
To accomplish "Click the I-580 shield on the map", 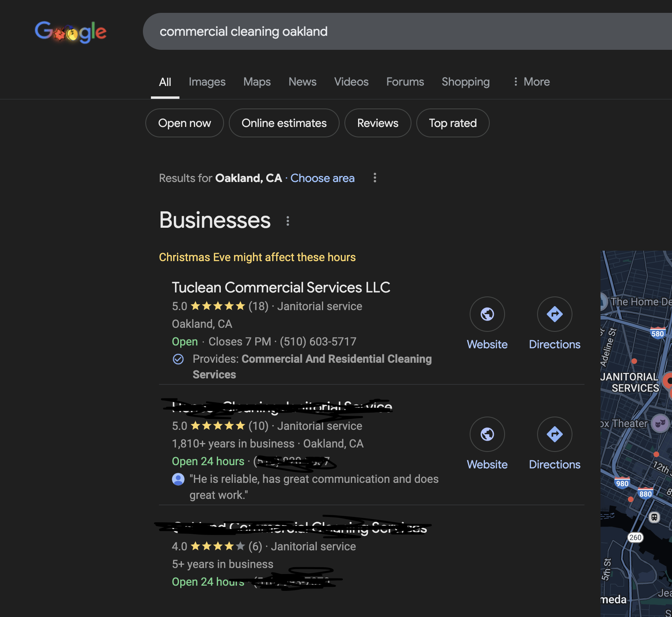I will pyautogui.click(x=658, y=333).
